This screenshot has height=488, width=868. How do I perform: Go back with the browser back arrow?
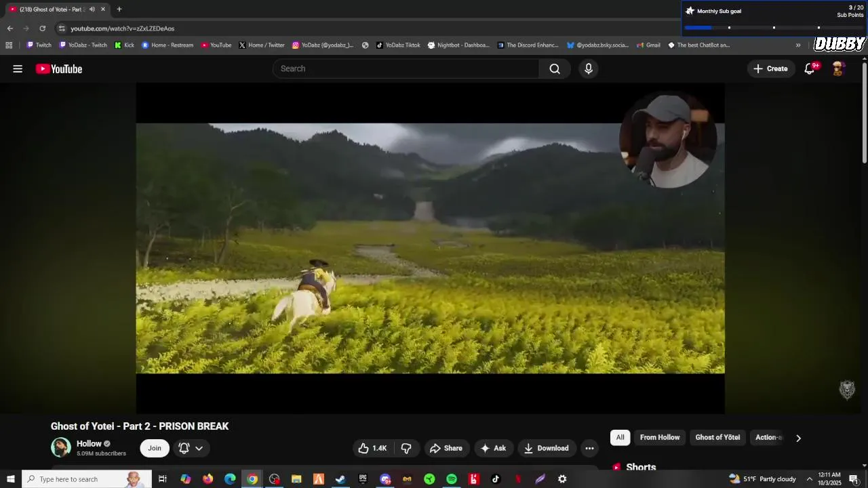point(9,28)
